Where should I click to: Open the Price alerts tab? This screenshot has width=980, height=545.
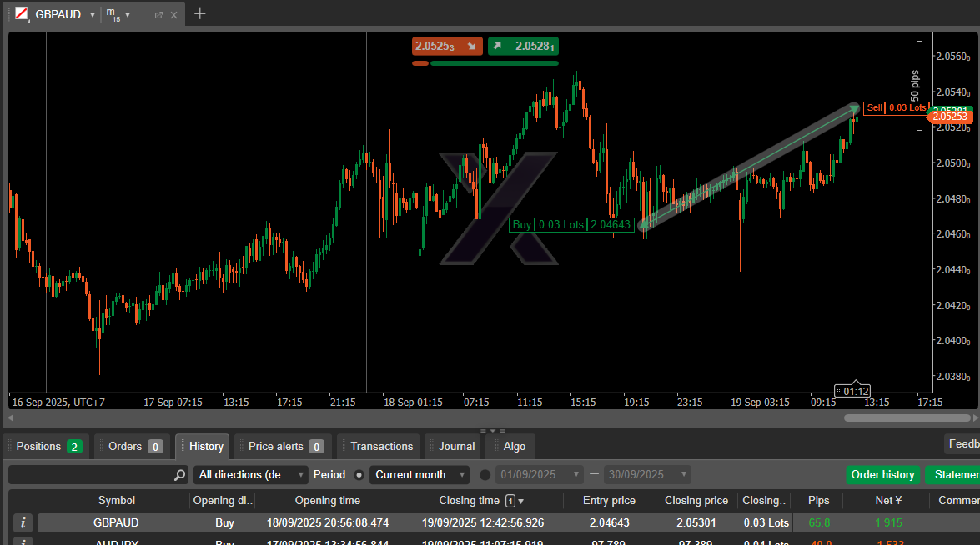coord(283,446)
